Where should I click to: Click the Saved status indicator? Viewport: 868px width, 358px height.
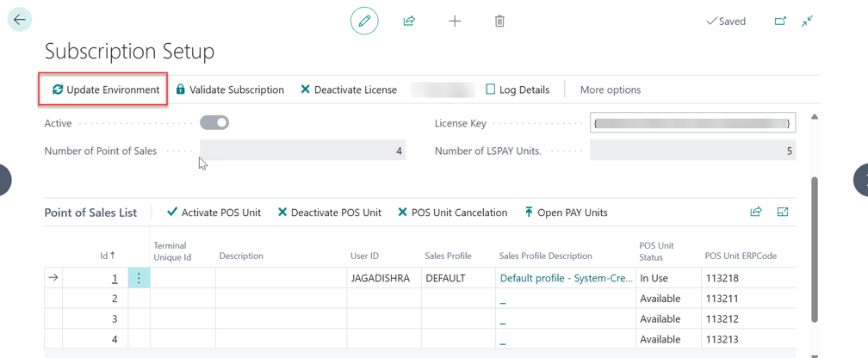point(726,22)
